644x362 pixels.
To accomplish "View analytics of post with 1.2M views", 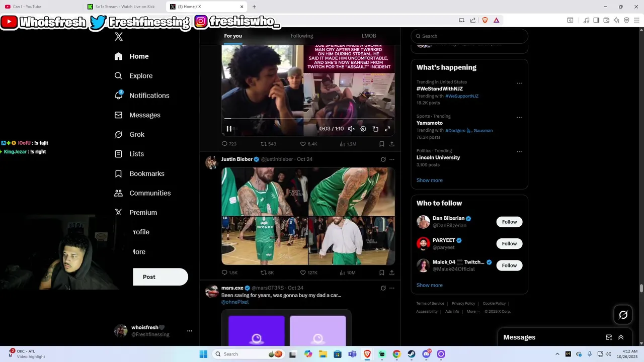I will pos(348,144).
